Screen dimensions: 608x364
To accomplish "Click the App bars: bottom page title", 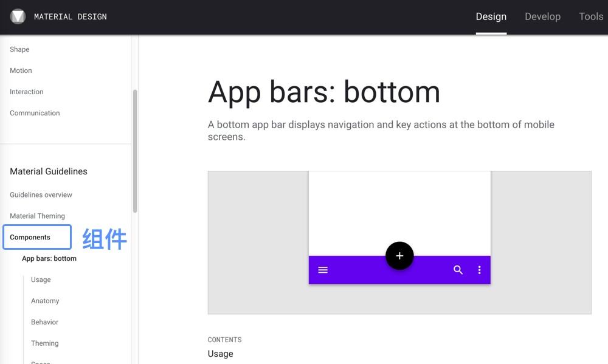I will click(x=324, y=92).
